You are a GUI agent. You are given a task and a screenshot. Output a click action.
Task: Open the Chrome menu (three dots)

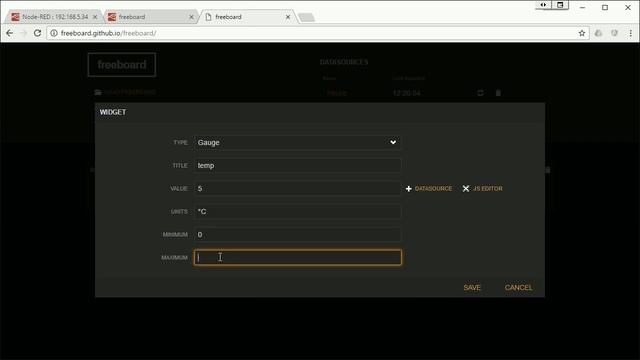[x=631, y=33]
